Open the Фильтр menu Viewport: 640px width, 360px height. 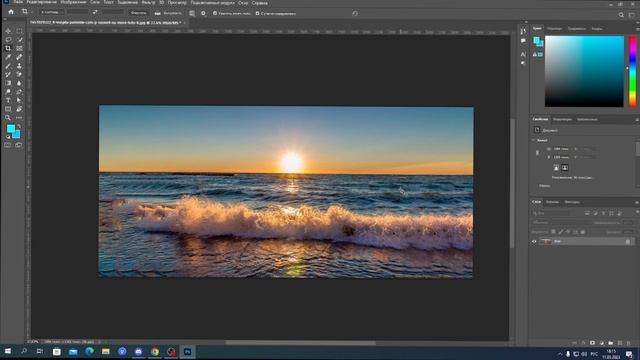click(x=148, y=2)
